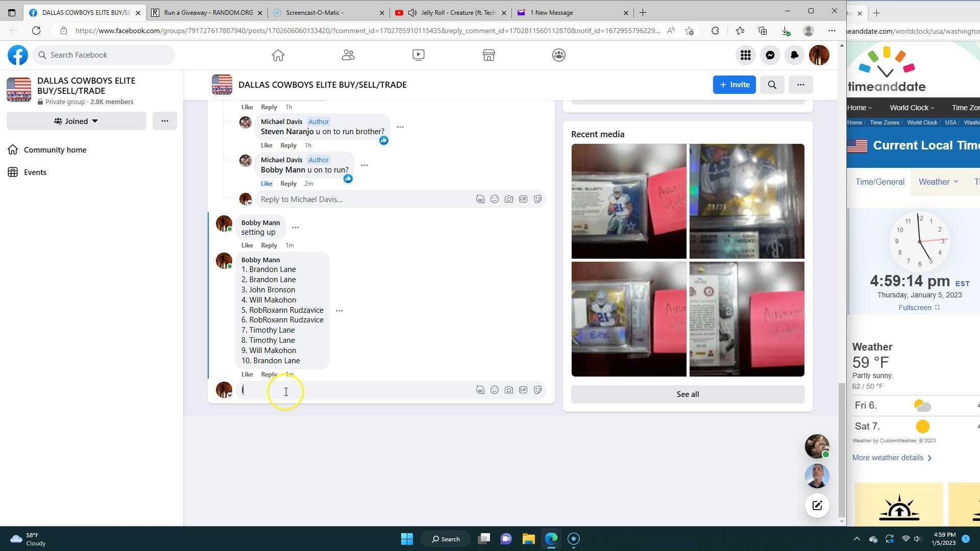The image size is (980, 551).
Task: Open the Marketplace icon
Action: pos(488,55)
